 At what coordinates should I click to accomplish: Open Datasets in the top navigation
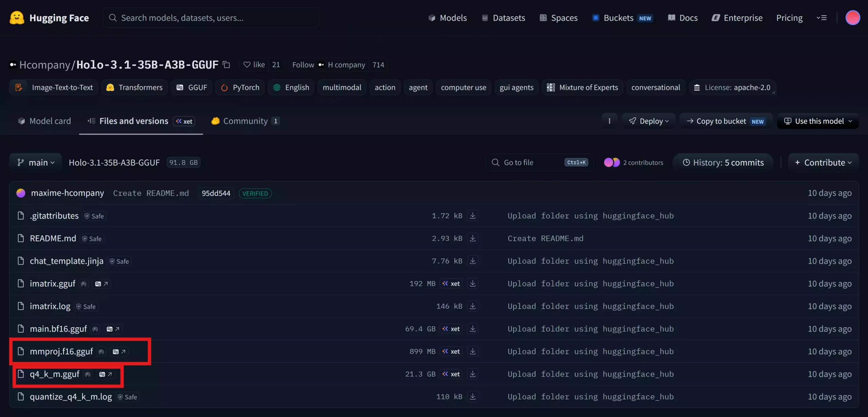[x=504, y=18]
